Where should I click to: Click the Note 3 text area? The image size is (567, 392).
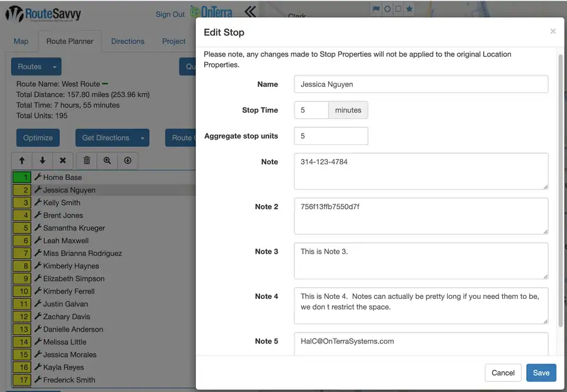[421, 261]
